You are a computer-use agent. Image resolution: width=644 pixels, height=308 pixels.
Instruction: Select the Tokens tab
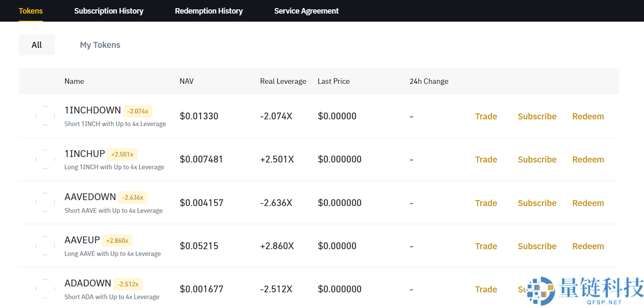31,11
